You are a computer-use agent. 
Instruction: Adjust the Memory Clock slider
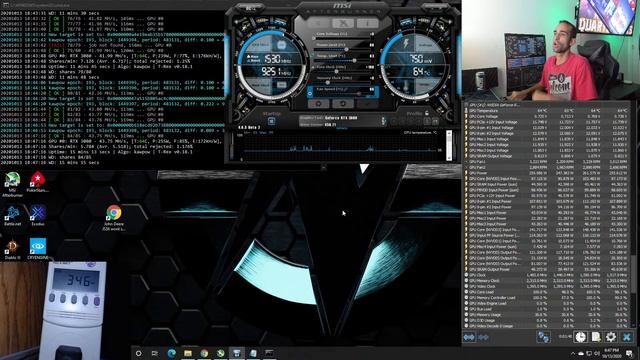(x=343, y=82)
